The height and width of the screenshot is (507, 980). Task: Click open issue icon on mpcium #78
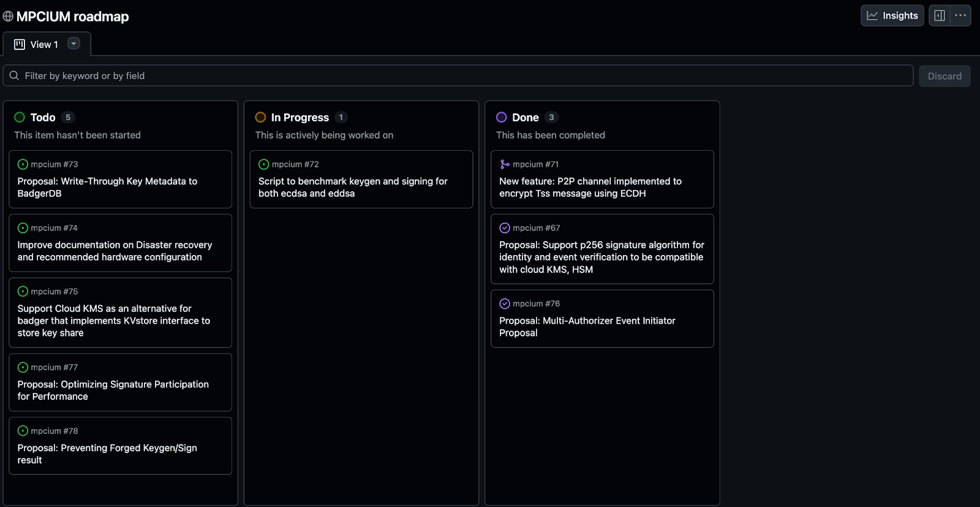23,431
